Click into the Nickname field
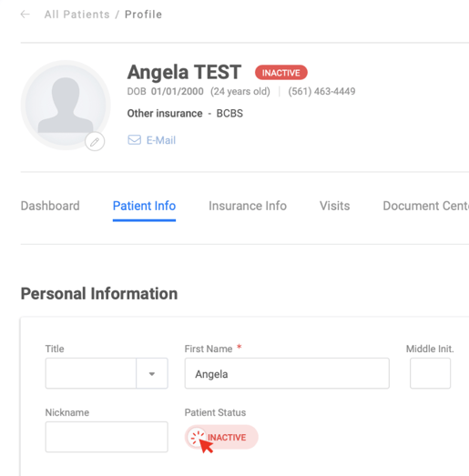The height and width of the screenshot is (476, 469). click(x=107, y=437)
